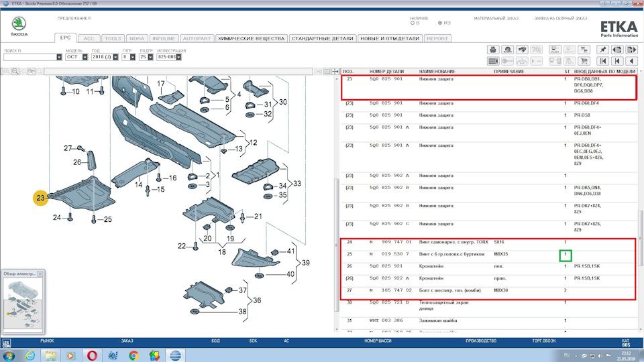The width and height of the screenshot is (644, 362).
Task: Jump to first record icon
Action: 602,61
